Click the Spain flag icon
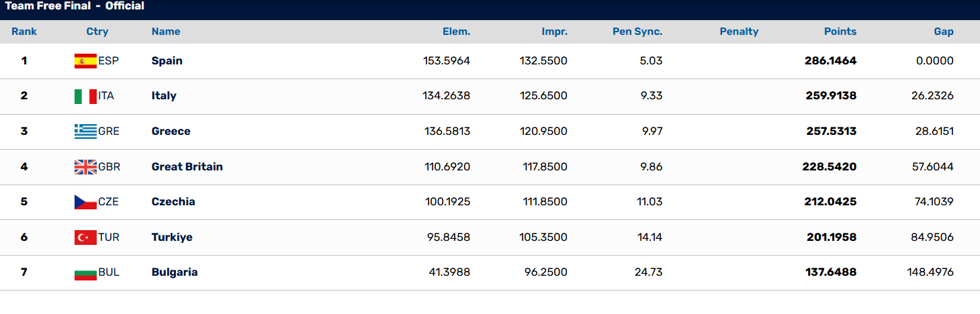The image size is (980, 314). [85, 61]
